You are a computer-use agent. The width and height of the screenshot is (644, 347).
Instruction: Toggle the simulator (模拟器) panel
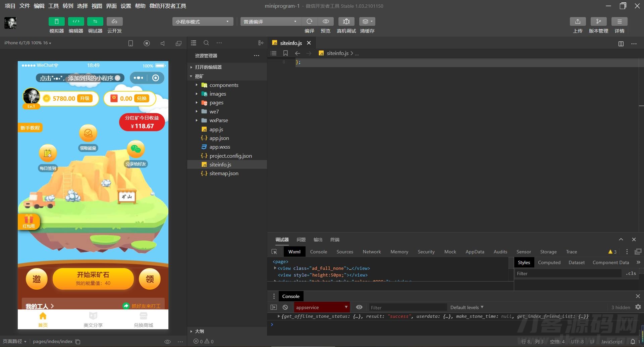click(56, 21)
